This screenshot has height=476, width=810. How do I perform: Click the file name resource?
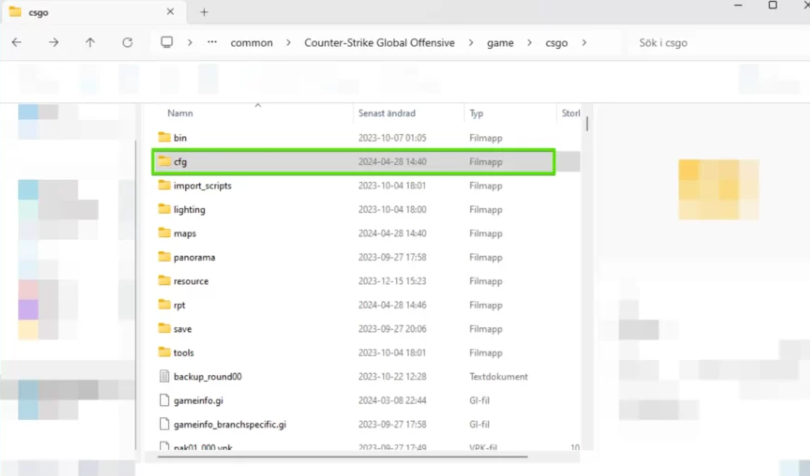[191, 281]
